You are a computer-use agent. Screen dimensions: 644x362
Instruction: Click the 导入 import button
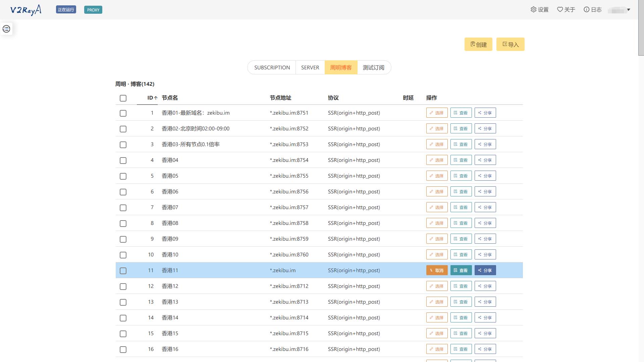[511, 44]
